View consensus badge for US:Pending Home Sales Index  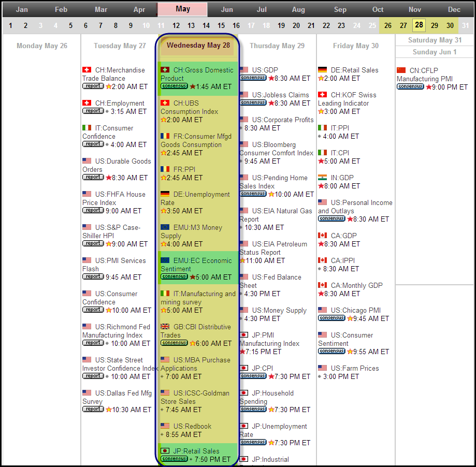tap(253, 194)
